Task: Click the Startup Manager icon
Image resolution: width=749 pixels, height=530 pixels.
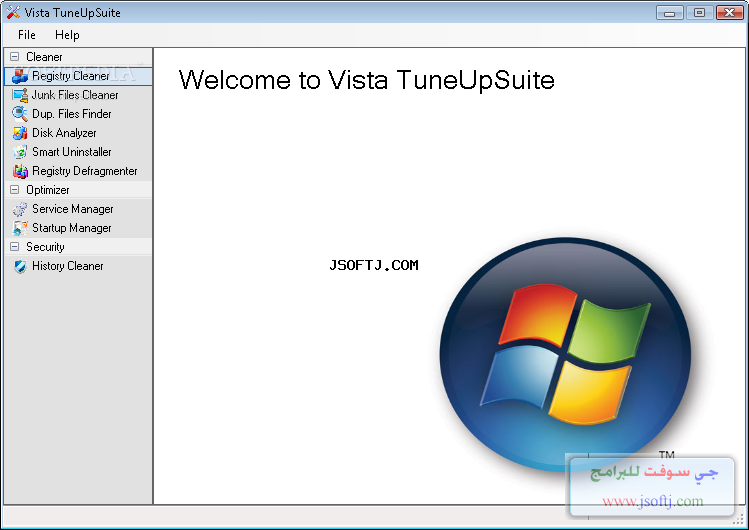Action: pyautogui.click(x=20, y=228)
